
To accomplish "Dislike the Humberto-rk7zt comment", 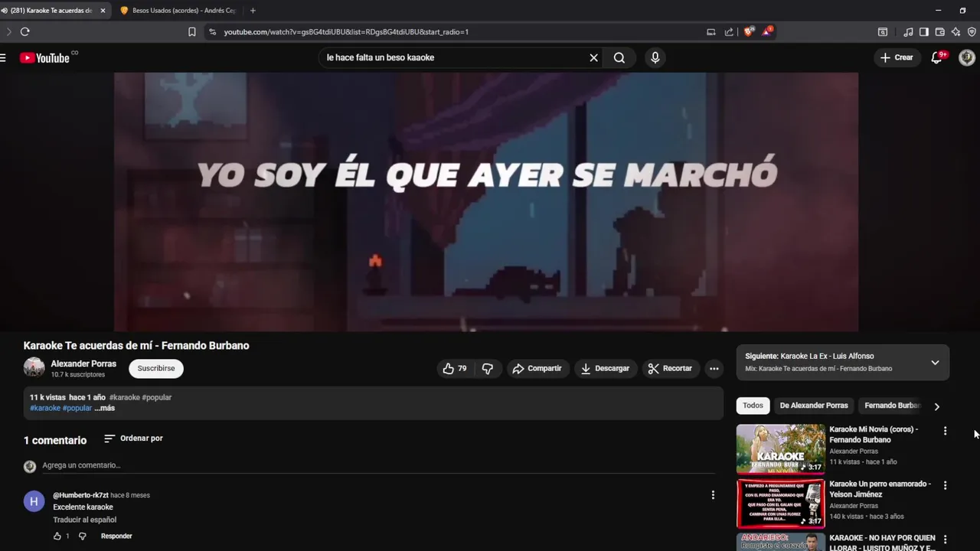I will pyautogui.click(x=83, y=536).
